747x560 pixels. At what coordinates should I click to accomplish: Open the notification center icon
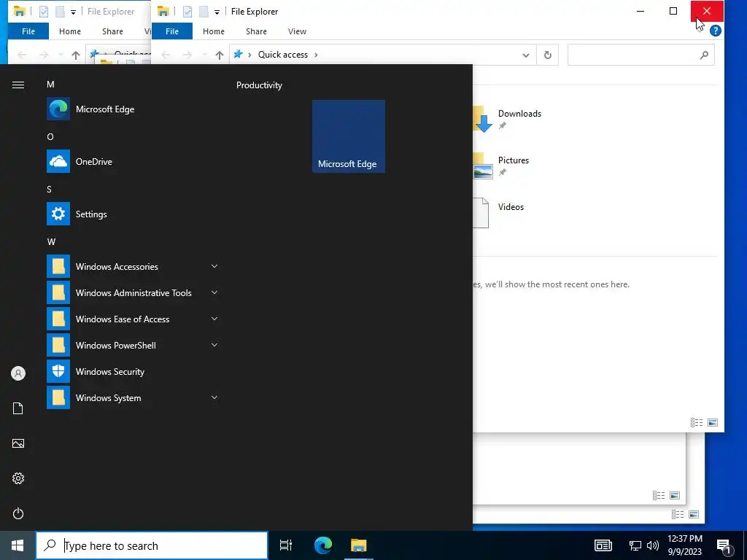[x=724, y=545]
